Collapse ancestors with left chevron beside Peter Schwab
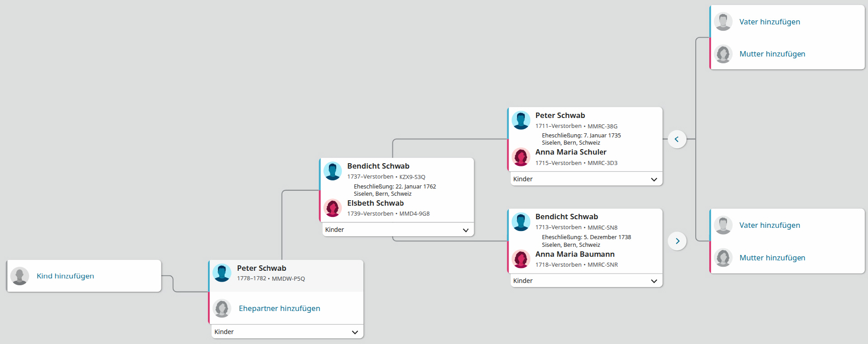Viewport: 868px width, 344px height. 677,139
